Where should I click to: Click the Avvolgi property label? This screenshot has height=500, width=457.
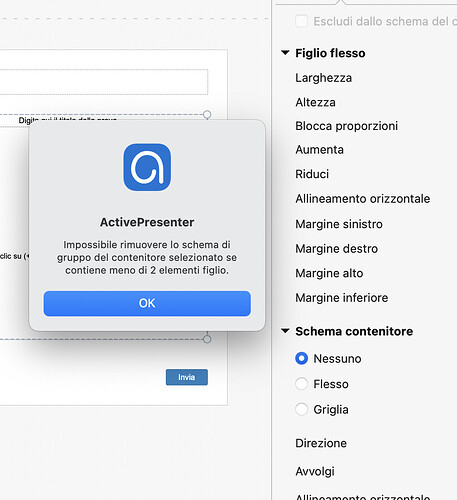coord(315,471)
